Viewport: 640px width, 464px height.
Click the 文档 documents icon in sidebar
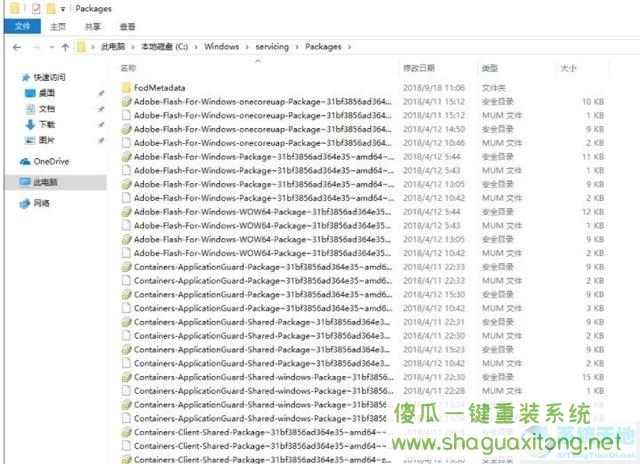click(30, 109)
